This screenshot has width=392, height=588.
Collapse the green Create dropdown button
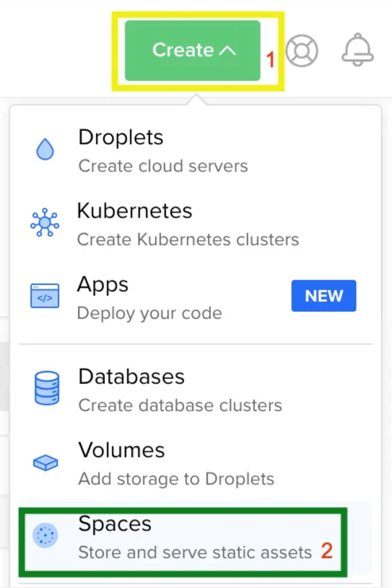coord(192,50)
